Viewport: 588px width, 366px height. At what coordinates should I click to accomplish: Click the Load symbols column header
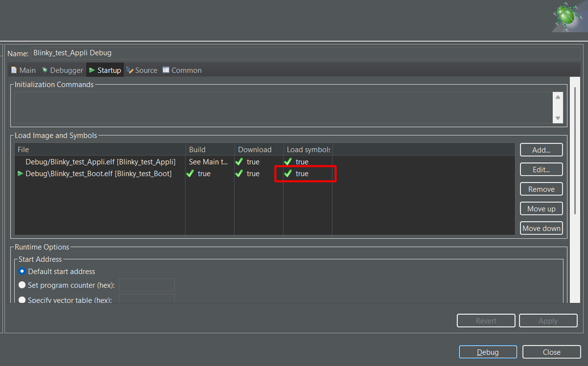[308, 149]
